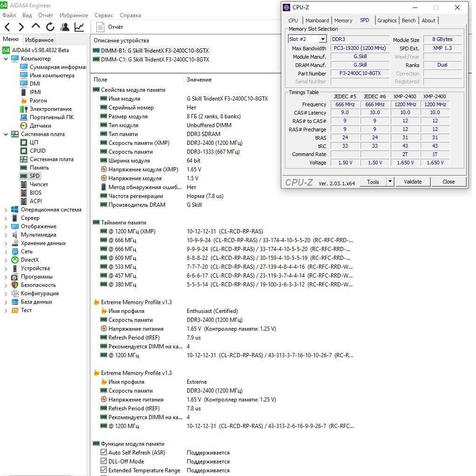
Task: Open the Справка menu
Action: (x=130, y=15)
